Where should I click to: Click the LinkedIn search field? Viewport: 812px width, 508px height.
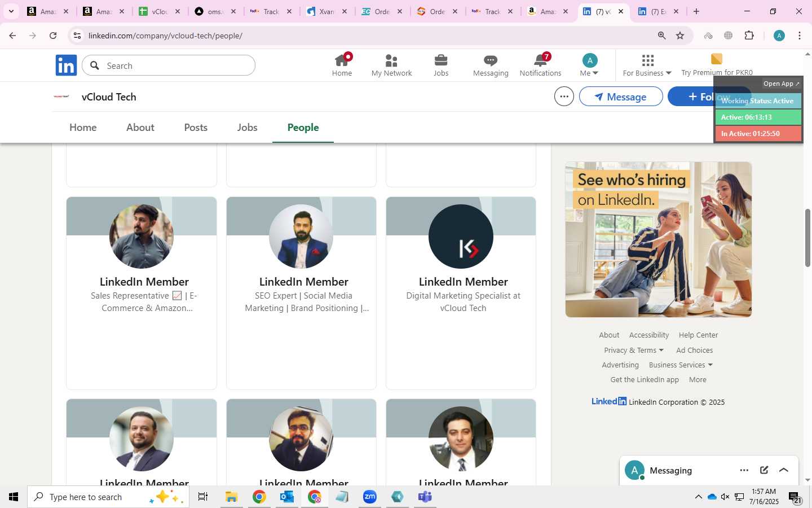(x=169, y=65)
